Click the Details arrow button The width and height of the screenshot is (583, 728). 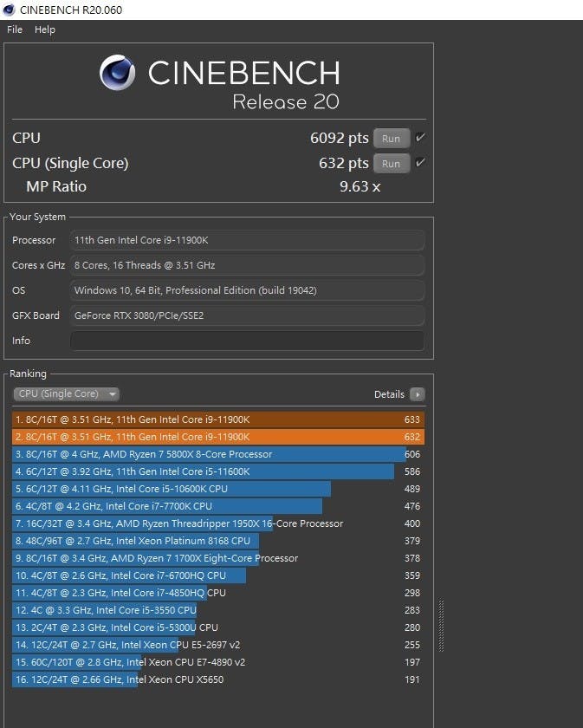click(418, 394)
